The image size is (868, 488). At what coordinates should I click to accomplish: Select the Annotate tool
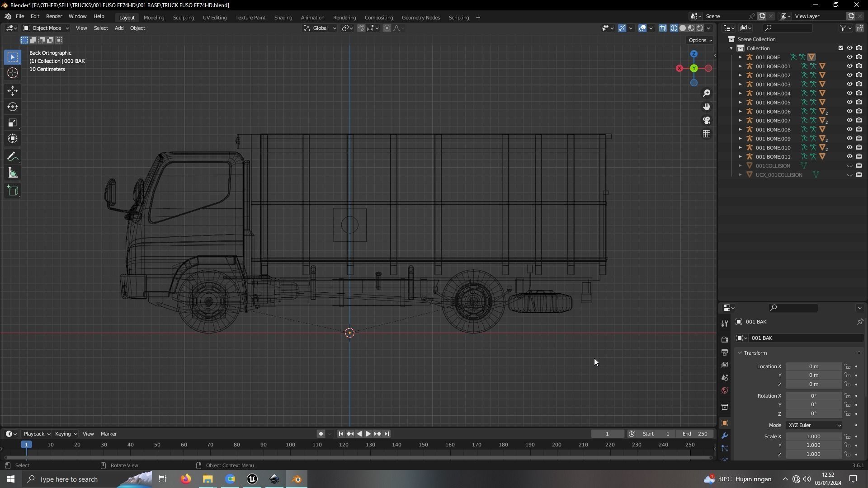tap(13, 157)
